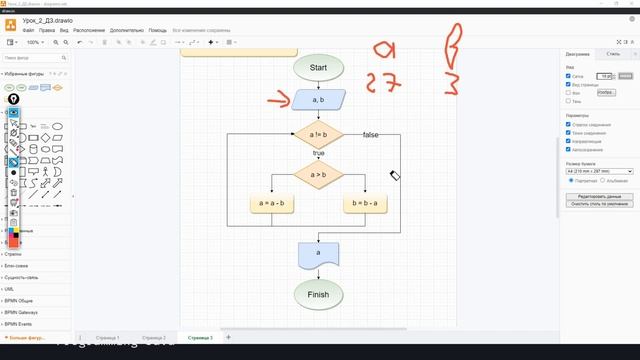The image size is (640, 360).
Task: Select the diamond shape in general palette
Action: point(45,138)
